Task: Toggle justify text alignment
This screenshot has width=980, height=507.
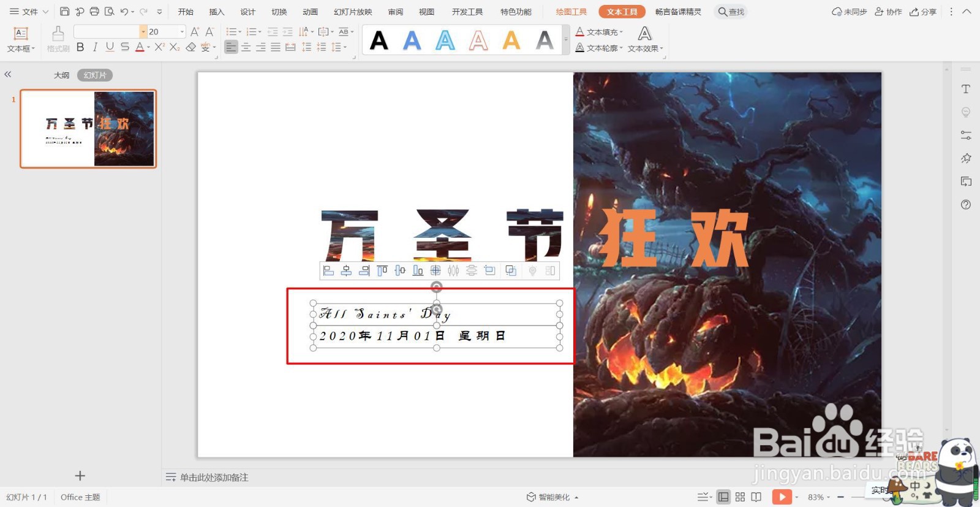Action: tap(276, 47)
